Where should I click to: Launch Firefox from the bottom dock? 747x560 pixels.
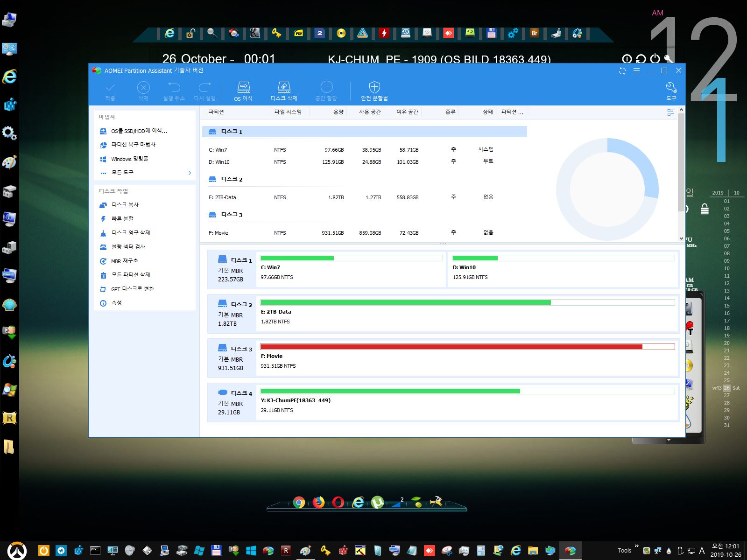(x=319, y=502)
